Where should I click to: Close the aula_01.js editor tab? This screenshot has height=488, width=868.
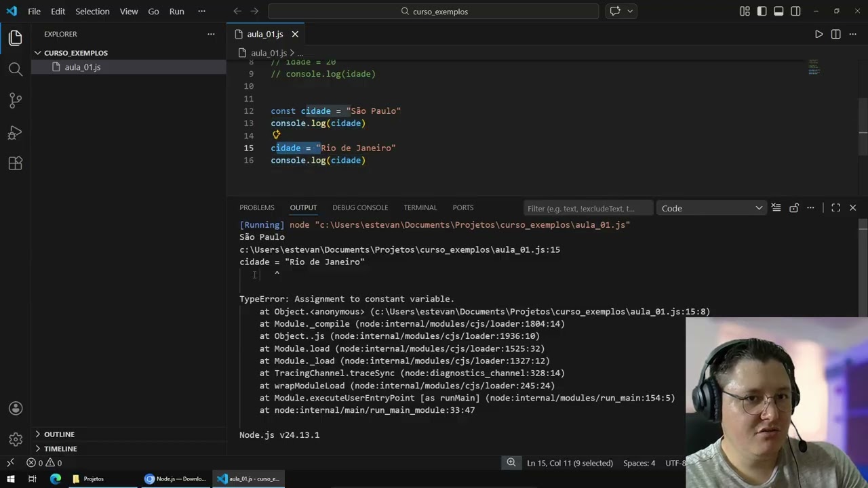click(295, 34)
